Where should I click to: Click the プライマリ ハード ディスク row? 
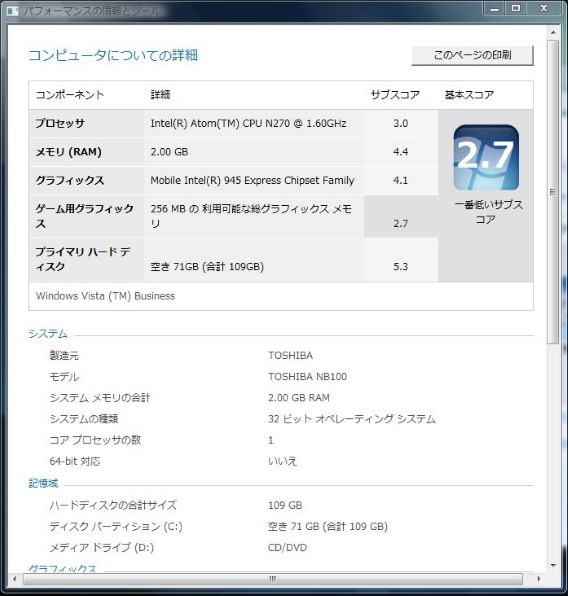point(233,260)
